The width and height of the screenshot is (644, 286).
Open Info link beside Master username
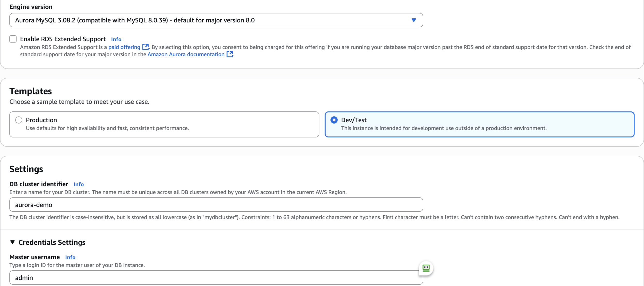(70, 257)
